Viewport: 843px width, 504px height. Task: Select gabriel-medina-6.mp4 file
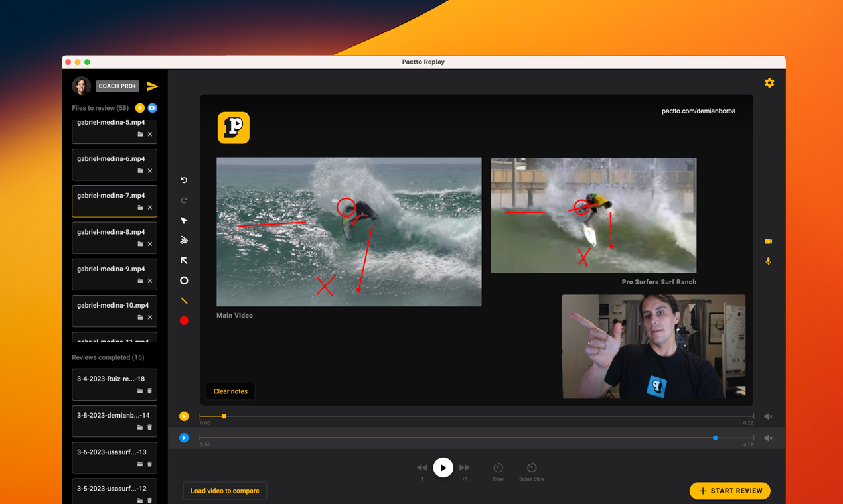coord(114,164)
